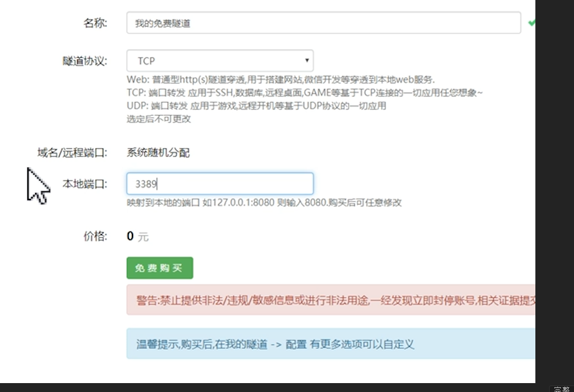Click the green checkmark beside the name field
Image resolution: width=574 pixels, height=392 pixels.
(531, 23)
